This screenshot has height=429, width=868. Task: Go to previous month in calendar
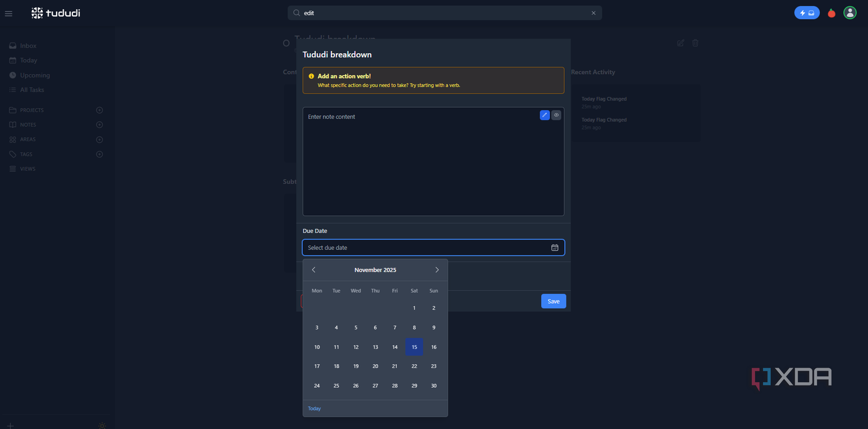coord(314,270)
